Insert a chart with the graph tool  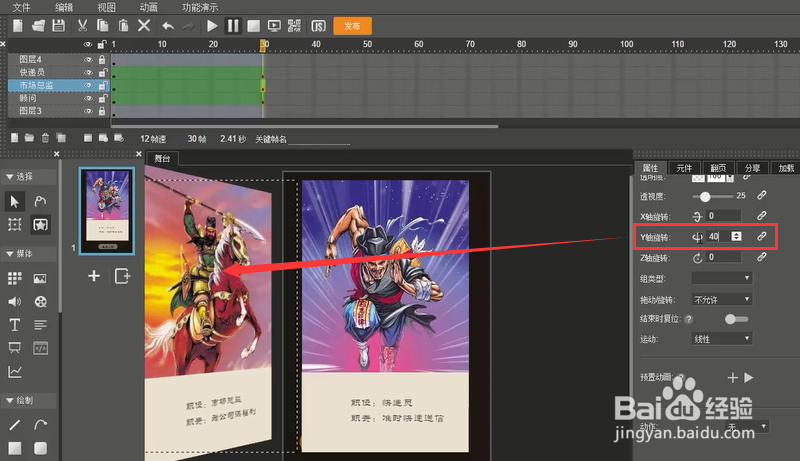point(15,372)
